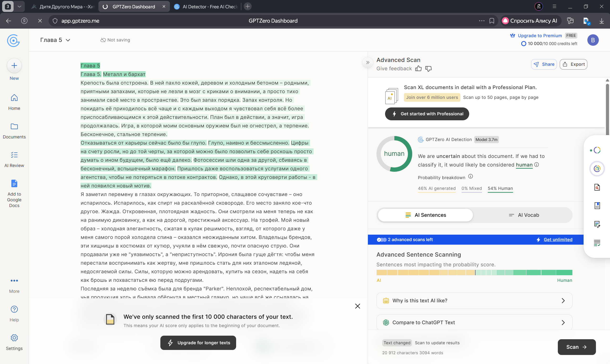Click Add to Google Docs icon

pos(14,183)
